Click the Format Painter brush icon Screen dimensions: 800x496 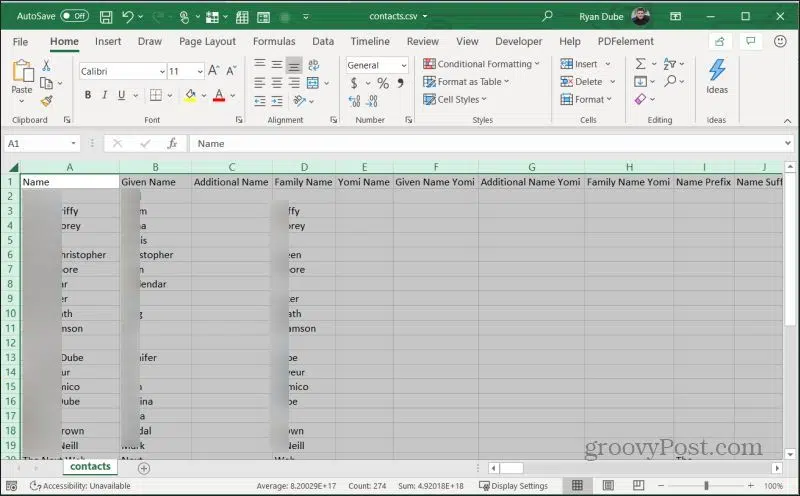click(46, 101)
